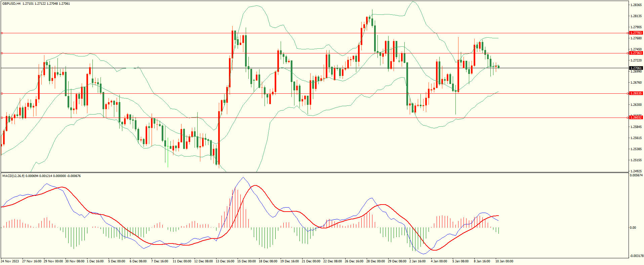Click the 21 Dec 00:00 time label
This screenshot has width=644, height=265.
[311, 261]
